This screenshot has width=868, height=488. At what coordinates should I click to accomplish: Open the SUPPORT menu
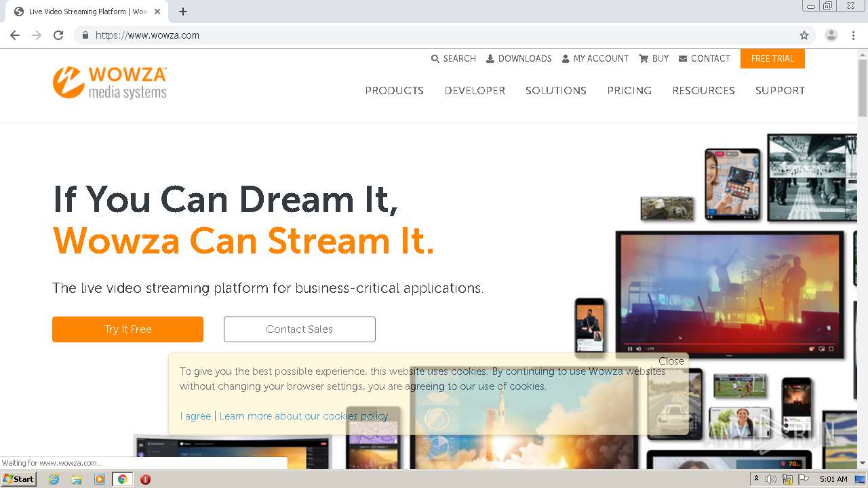[780, 90]
